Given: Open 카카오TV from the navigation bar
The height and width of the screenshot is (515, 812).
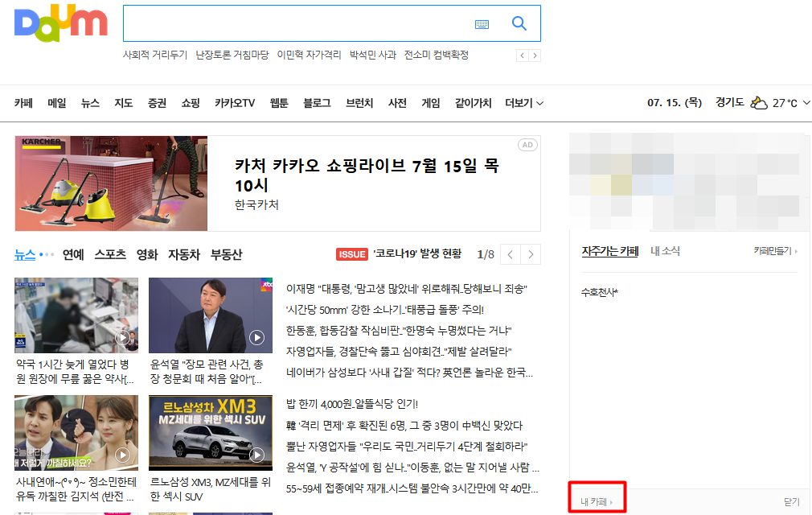Looking at the screenshot, I should tap(235, 103).
